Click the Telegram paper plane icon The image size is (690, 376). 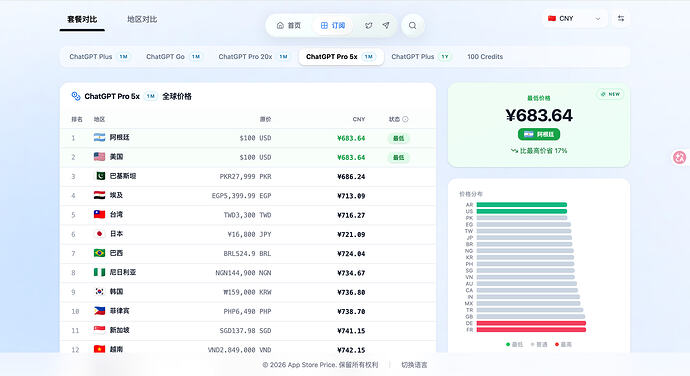coord(385,25)
